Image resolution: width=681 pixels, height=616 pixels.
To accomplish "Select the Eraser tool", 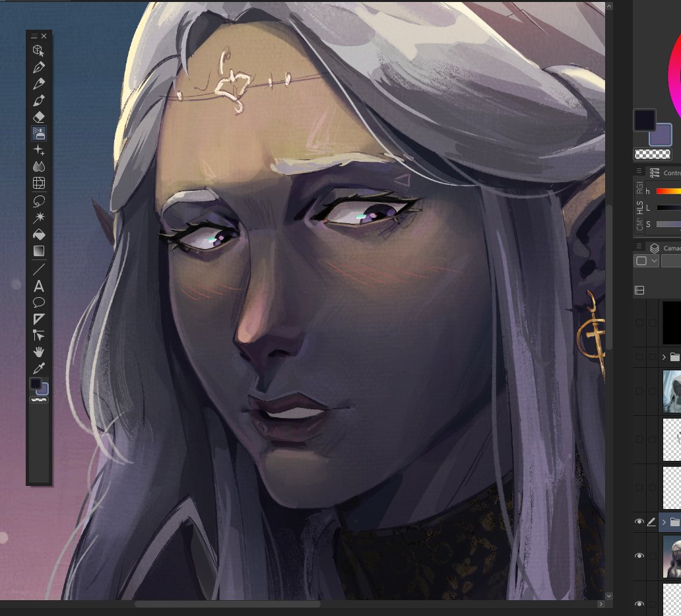I will pyautogui.click(x=39, y=117).
